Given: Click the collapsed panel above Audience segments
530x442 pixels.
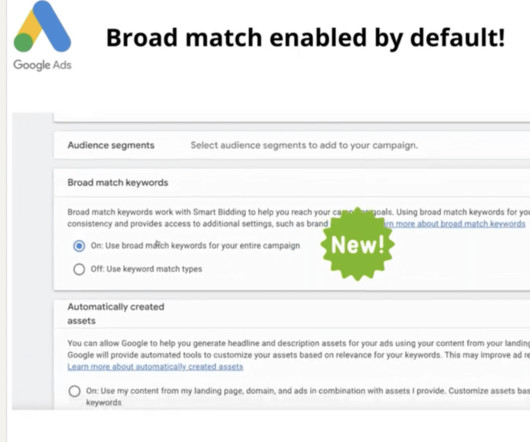Looking at the screenshot, I should [292, 117].
